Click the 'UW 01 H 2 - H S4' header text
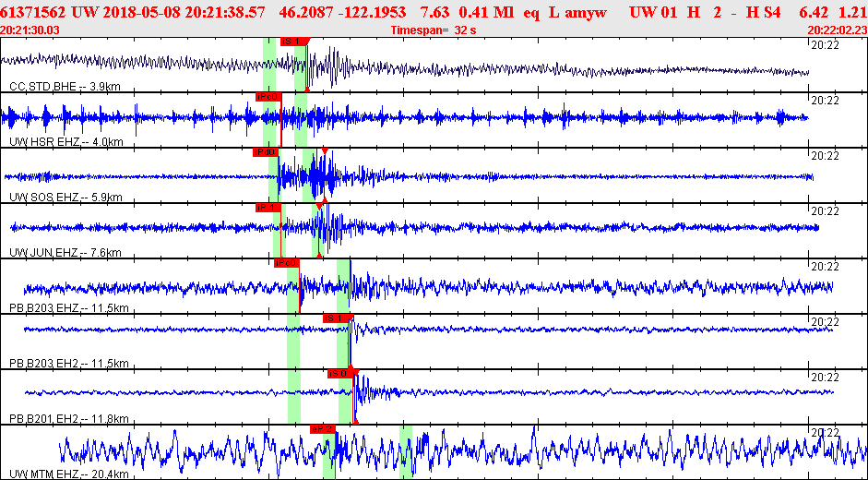The height and width of the screenshot is (480, 868). (x=706, y=12)
